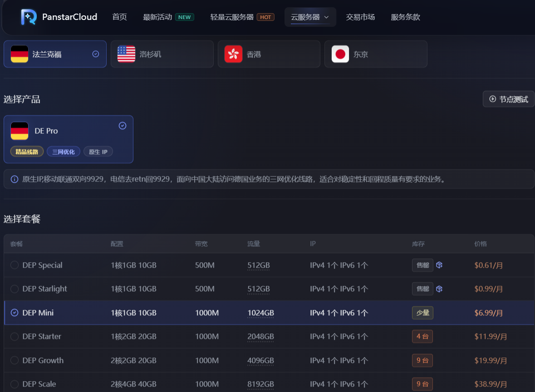This screenshot has width=535, height=392.
Task: Click the 精品线路 tag
Action: [27, 152]
